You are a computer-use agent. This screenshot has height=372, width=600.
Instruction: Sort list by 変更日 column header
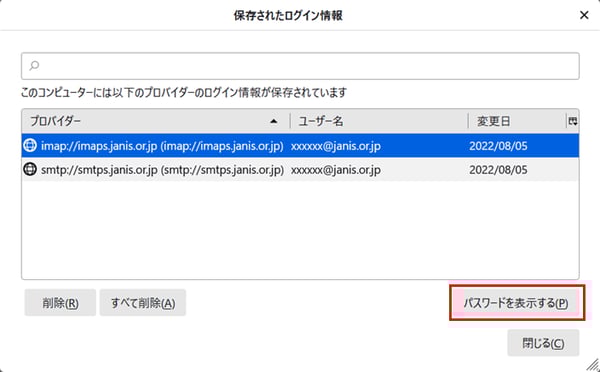(x=517, y=121)
